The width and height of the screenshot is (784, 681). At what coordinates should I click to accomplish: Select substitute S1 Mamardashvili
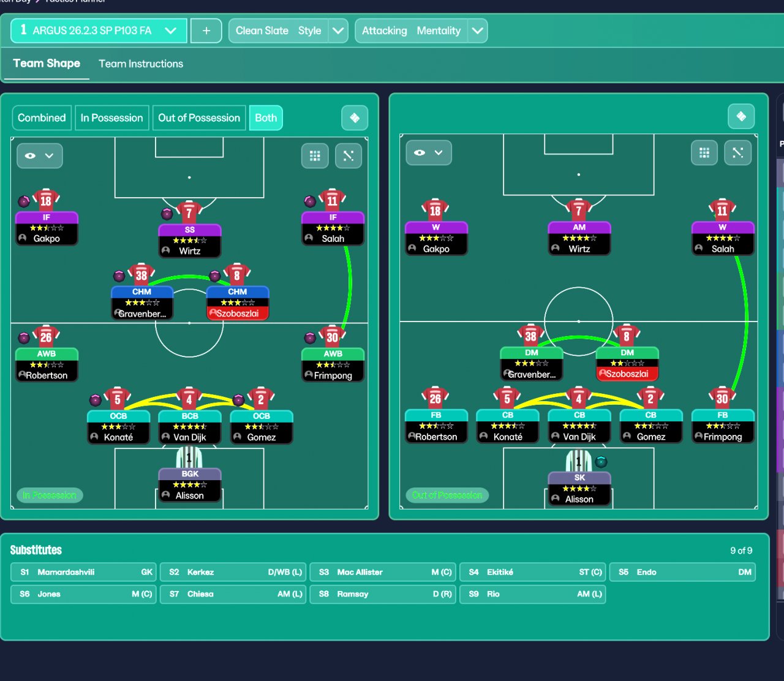(83, 572)
